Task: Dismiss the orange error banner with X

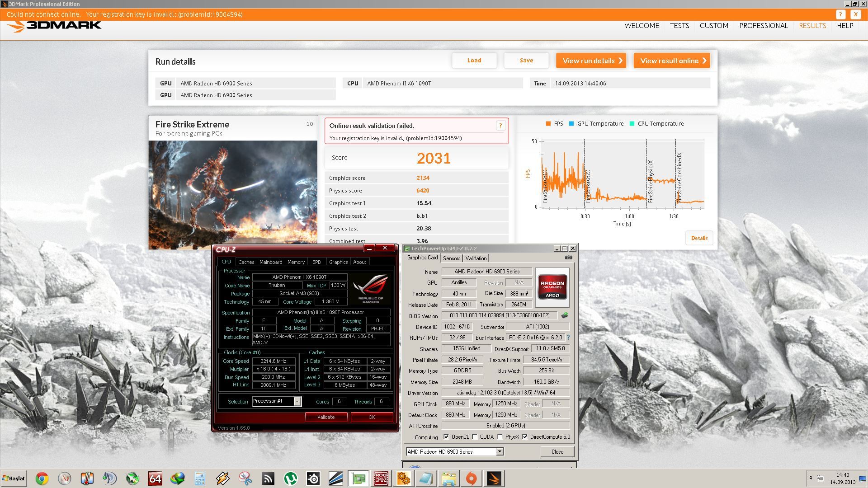Action: point(855,14)
